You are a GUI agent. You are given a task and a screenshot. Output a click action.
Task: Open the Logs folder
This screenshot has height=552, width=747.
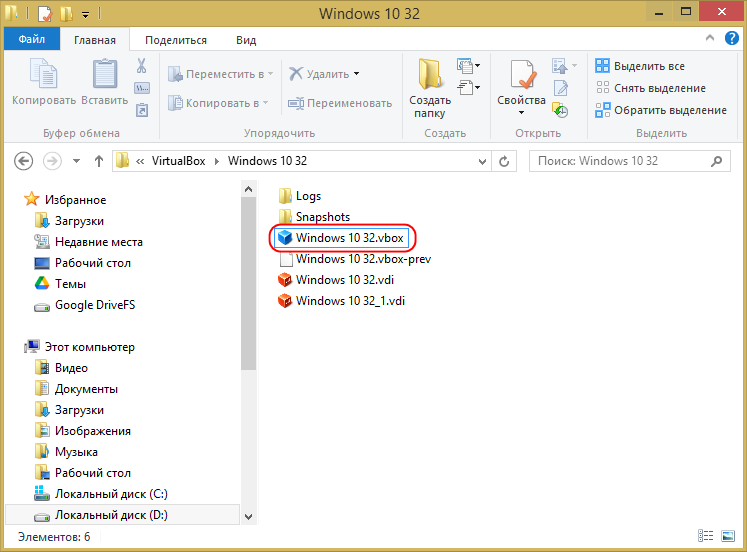(x=300, y=196)
